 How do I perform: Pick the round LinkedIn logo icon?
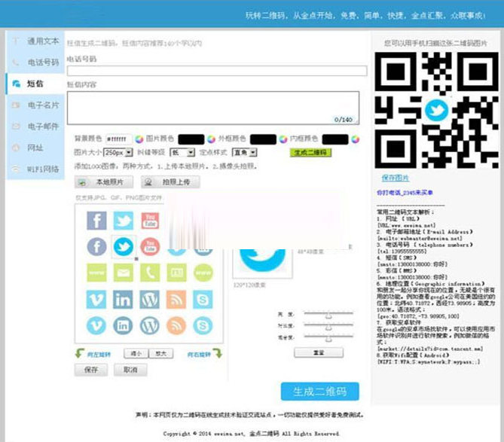click(x=123, y=325)
